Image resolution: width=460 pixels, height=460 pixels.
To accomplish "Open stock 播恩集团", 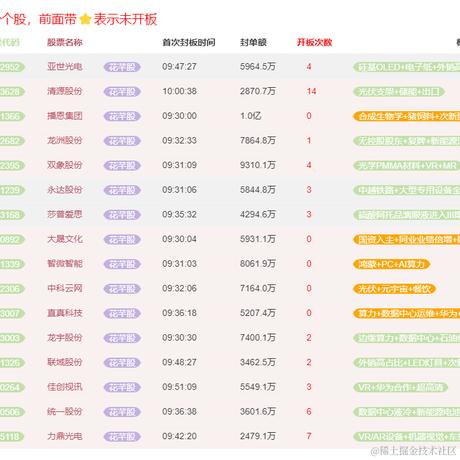I will pyautogui.click(x=65, y=116).
